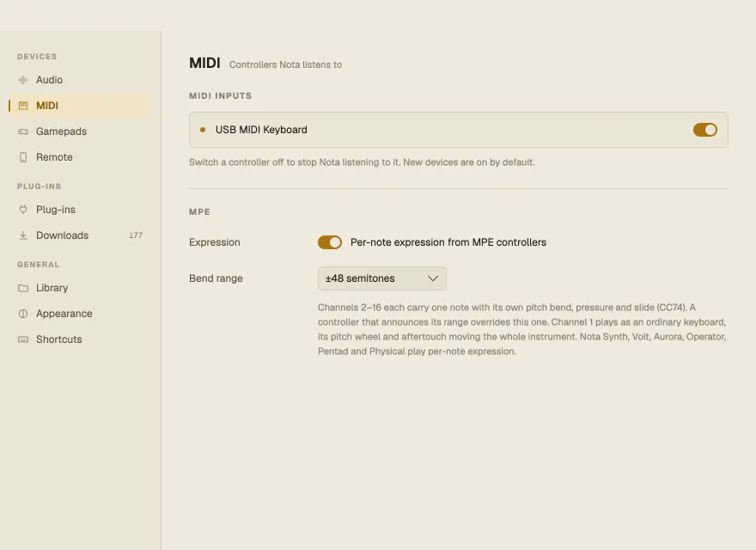Click the 'PLUG-INS' sidebar heading

[39, 186]
